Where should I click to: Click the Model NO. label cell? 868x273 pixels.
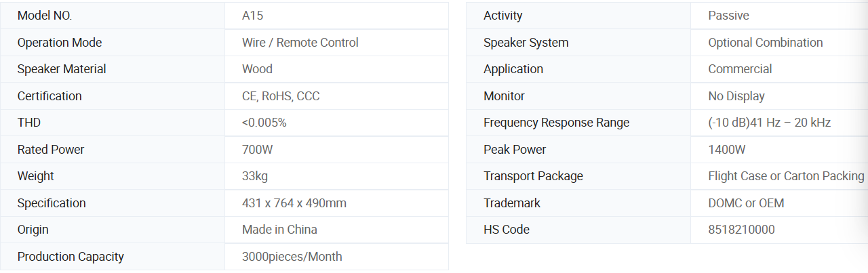[x=45, y=16]
